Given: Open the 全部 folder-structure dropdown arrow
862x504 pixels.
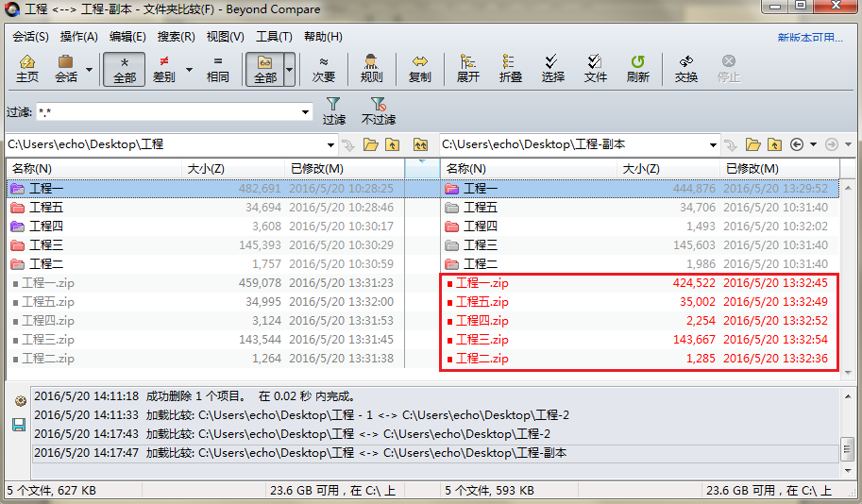Looking at the screenshot, I should tap(289, 70).
